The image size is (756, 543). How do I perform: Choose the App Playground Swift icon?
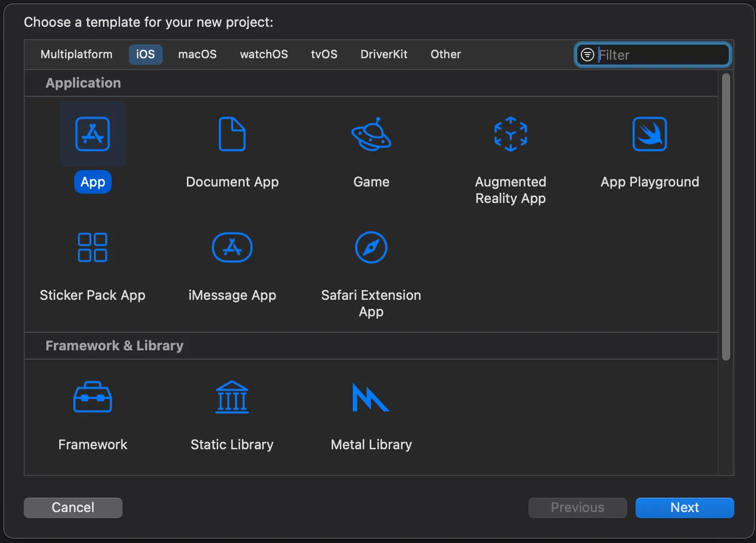(650, 134)
